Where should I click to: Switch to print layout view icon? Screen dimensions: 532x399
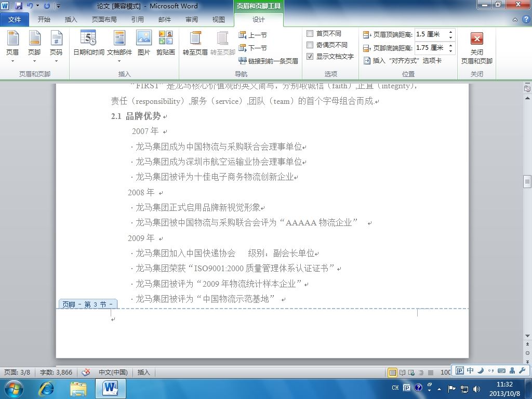click(x=392, y=373)
